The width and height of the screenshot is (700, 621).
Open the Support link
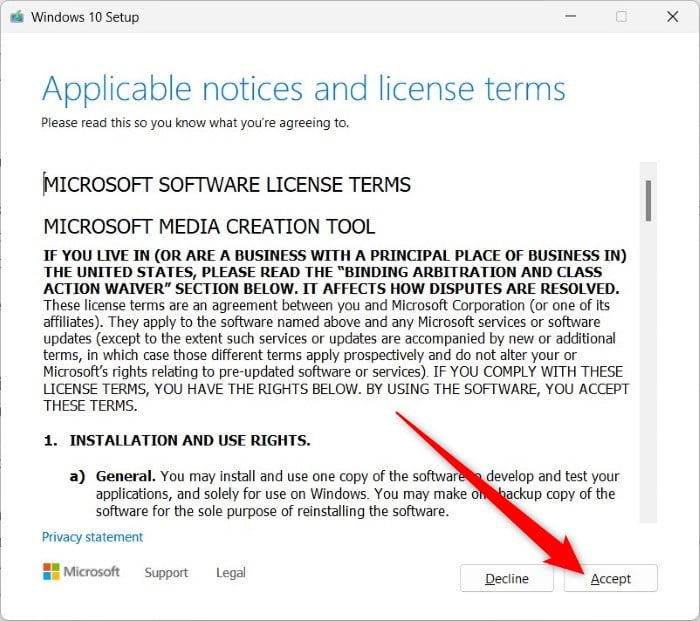(166, 572)
